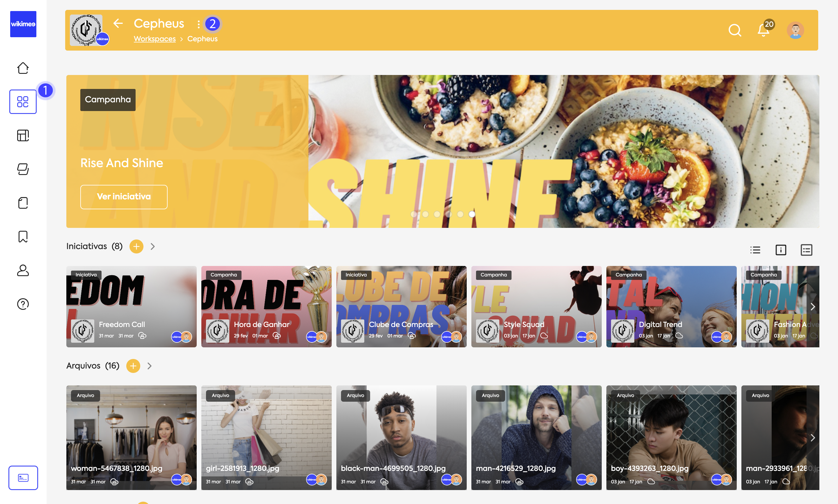Open the Workspaces grid icon in sidebar
Viewport: 838px width, 504px height.
coord(23,101)
